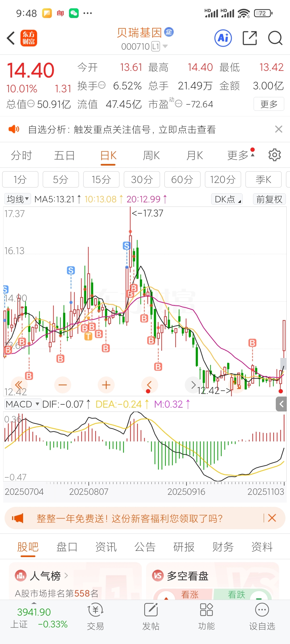290x644 pixels.
Task: Open the 资料 tab
Action: click(262, 547)
